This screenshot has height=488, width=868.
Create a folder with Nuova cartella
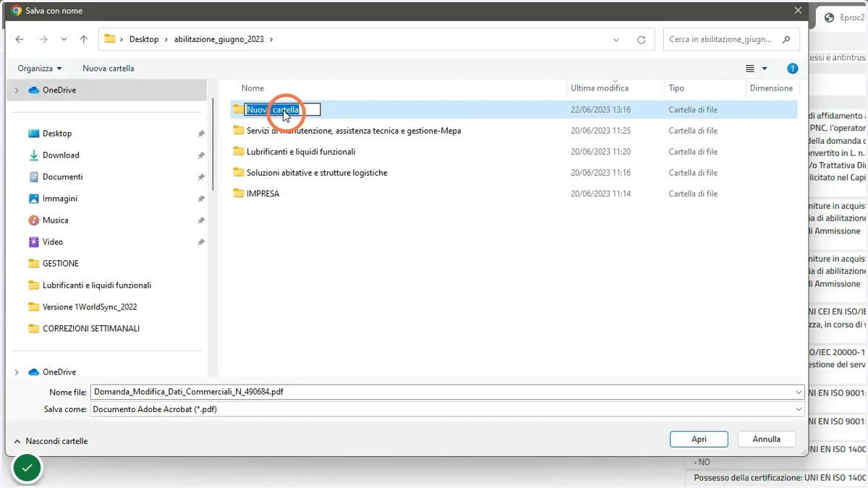tap(109, 68)
